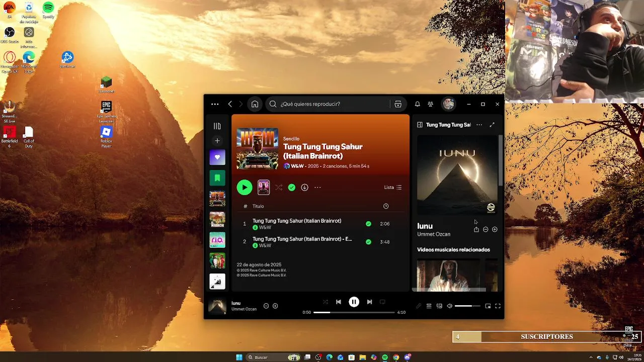Screen dimensions: 644x362
Task: Play the Tung Tung Tung Sahur single
Action: [245, 188]
